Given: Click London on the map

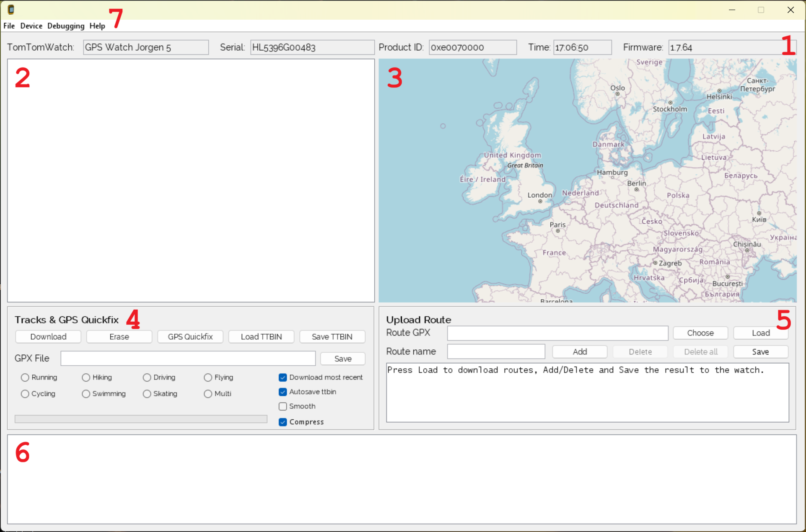Looking at the screenshot, I should [540, 201].
